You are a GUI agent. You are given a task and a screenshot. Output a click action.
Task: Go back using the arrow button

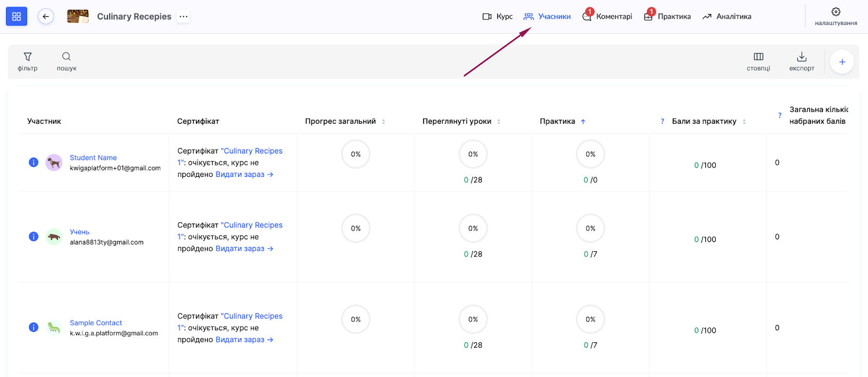point(46,16)
